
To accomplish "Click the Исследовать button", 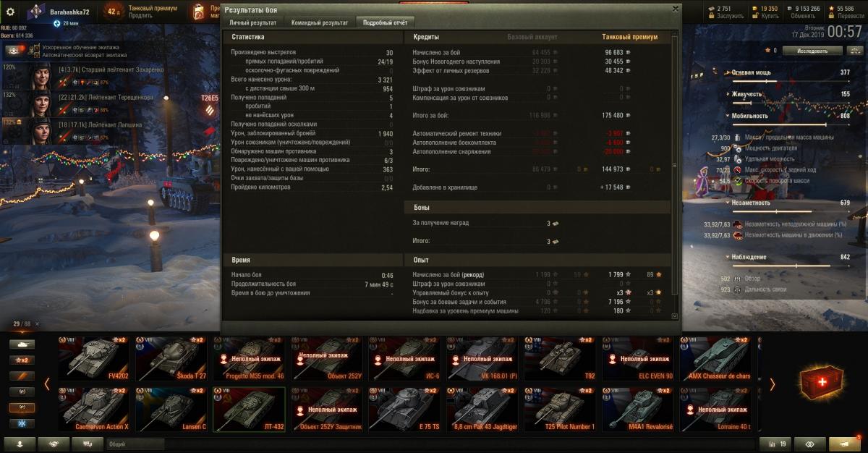I will coord(814,51).
